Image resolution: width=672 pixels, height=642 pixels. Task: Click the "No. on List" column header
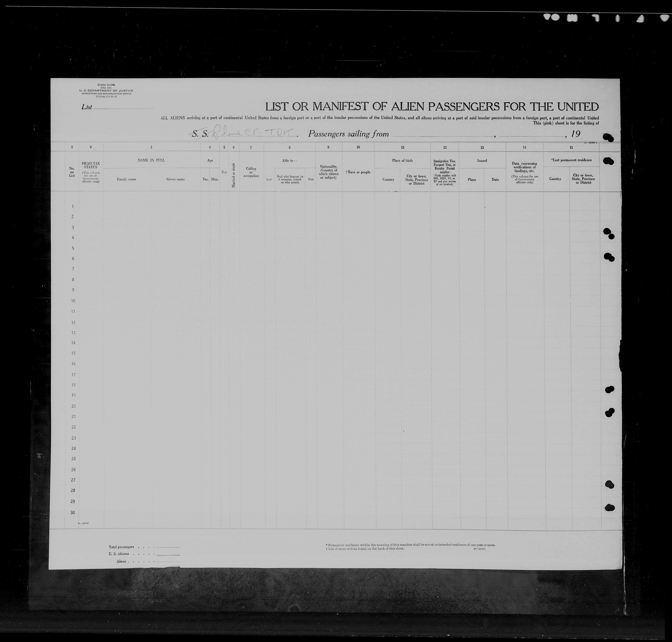tap(72, 172)
